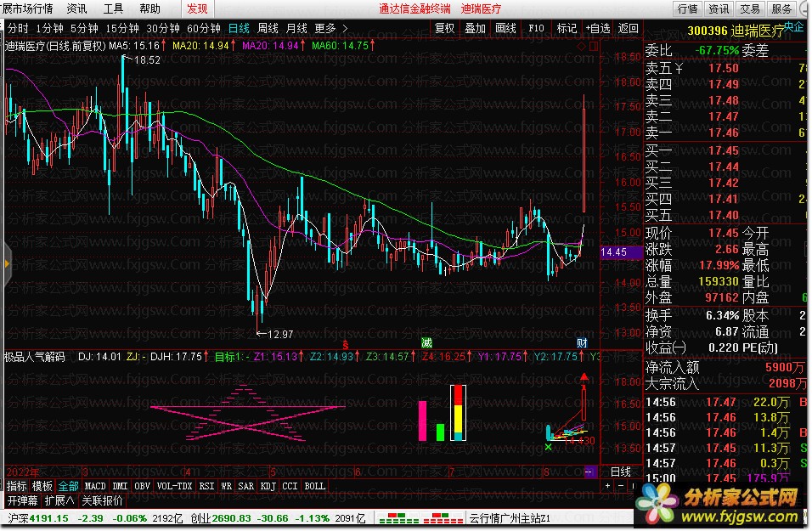Switch to the 分时 intraday view

pos(18,29)
